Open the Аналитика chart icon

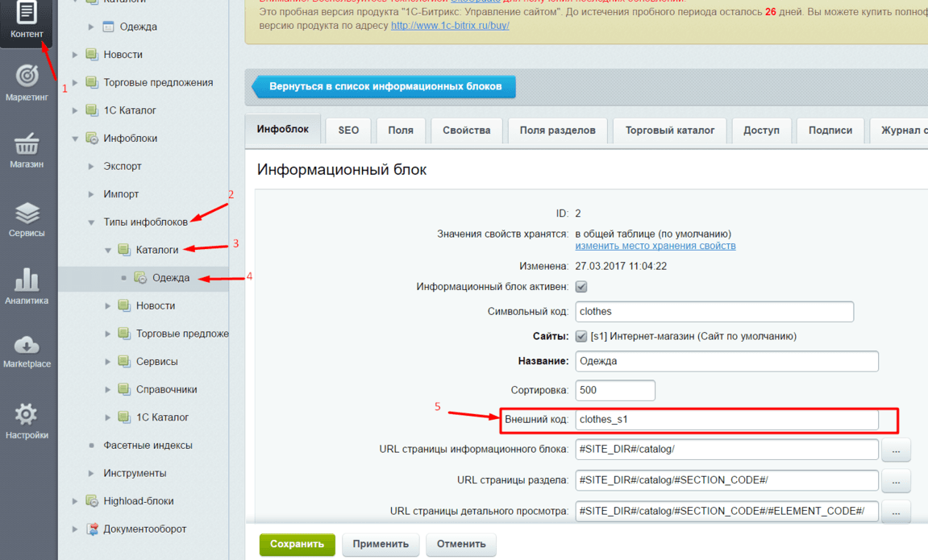pyautogui.click(x=27, y=280)
